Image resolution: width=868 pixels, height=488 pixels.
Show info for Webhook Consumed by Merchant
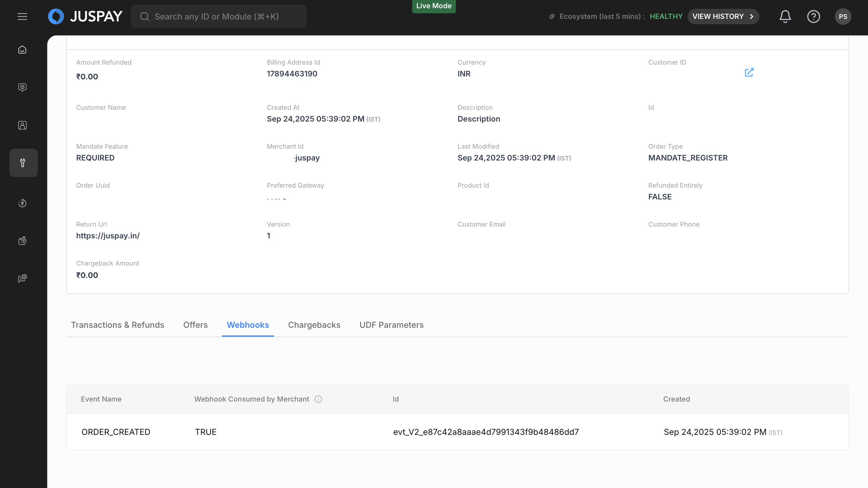pyautogui.click(x=318, y=399)
